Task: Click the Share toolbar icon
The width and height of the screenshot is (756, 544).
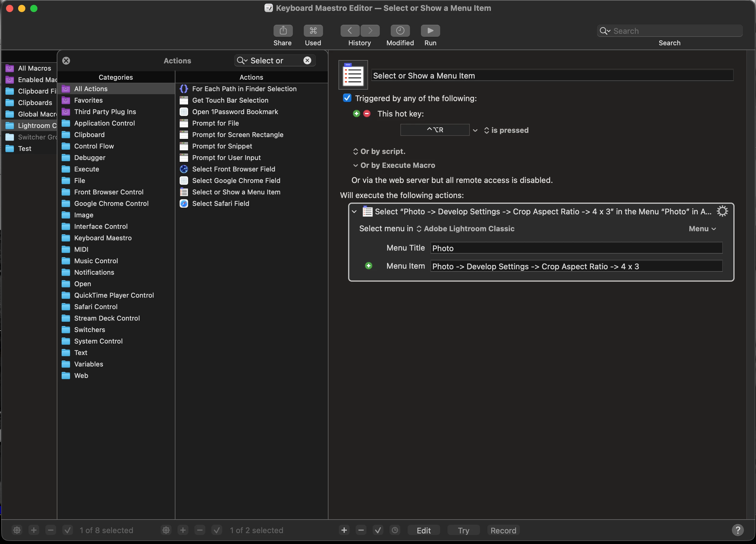Action: (x=283, y=31)
